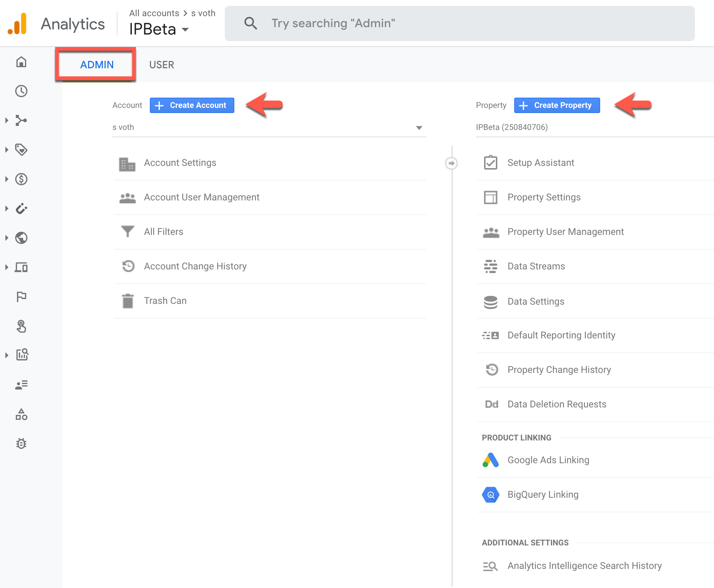Click the BigQuery hexagon icon
Image resolution: width=714 pixels, height=588 pixels.
[491, 494]
